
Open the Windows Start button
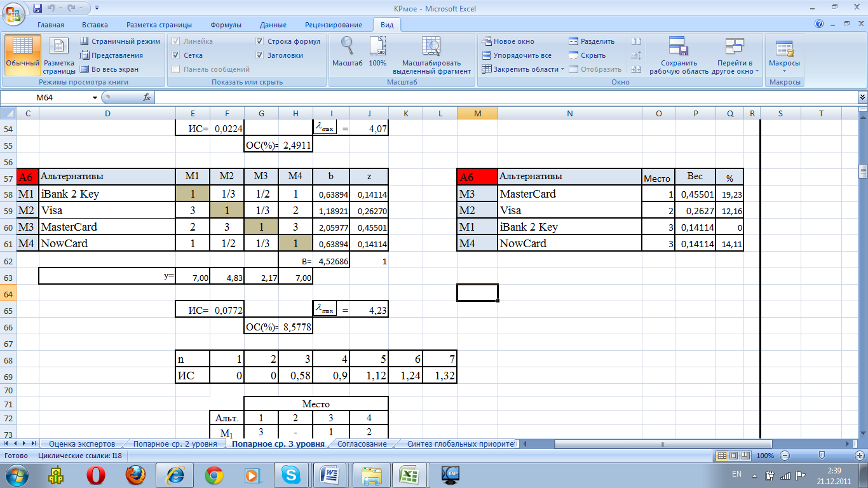(x=15, y=475)
